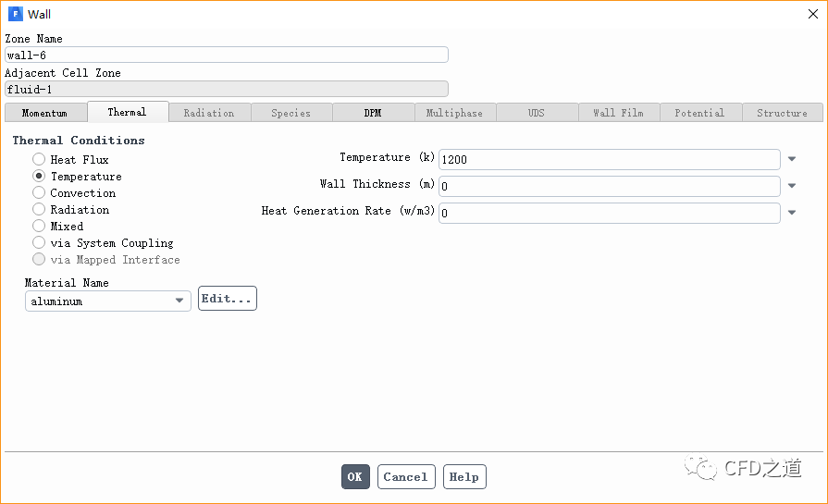Click the Temperature value input field

click(609, 159)
